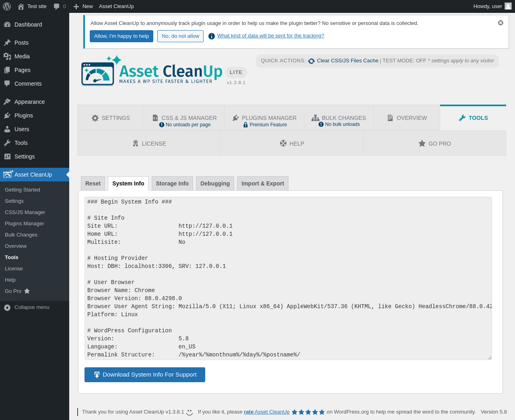
Task: Go to Media library
Action: click(x=35, y=56)
